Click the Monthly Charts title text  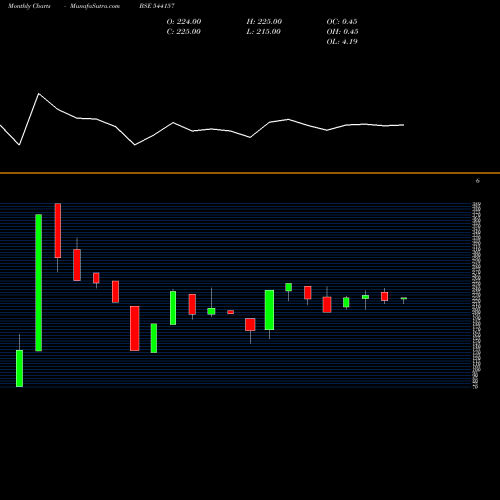pos(29,6)
